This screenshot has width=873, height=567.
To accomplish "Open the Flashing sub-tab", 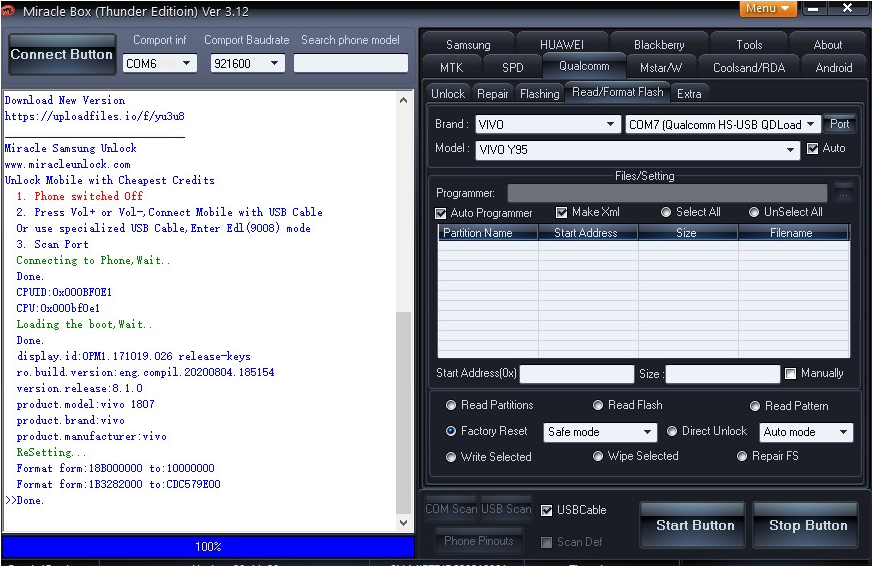I will 539,94.
